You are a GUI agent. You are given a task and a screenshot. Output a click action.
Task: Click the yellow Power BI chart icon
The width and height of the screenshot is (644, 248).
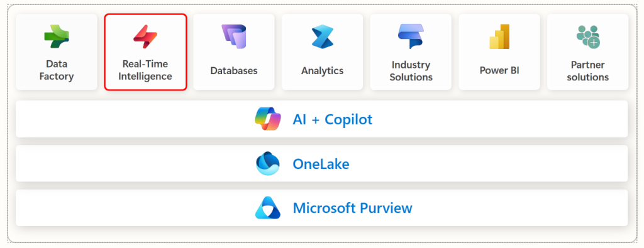[x=499, y=36]
